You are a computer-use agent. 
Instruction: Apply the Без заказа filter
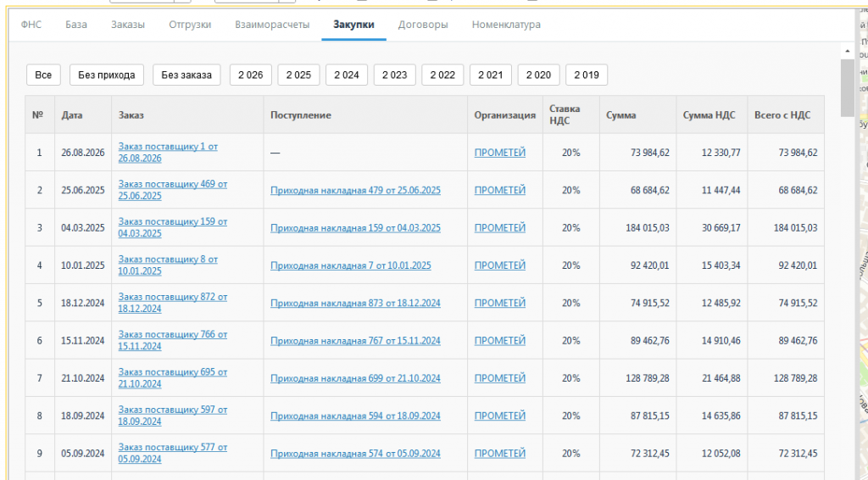(x=186, y=75)
